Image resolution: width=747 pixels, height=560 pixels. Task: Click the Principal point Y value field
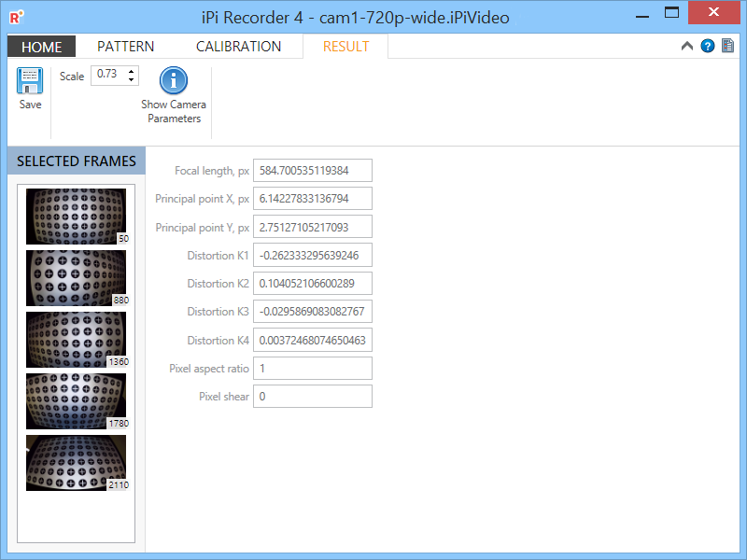coord(313,227)
